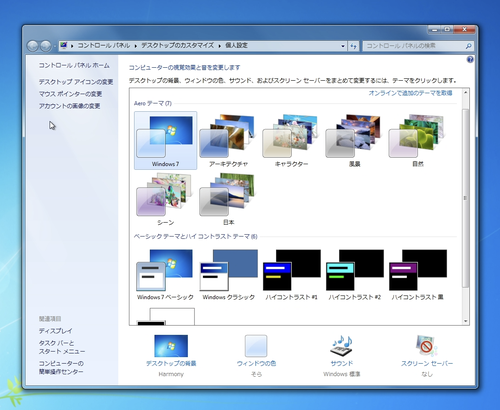Click the refresh button beside address bar
500x410 pixels.
[353, 46]
